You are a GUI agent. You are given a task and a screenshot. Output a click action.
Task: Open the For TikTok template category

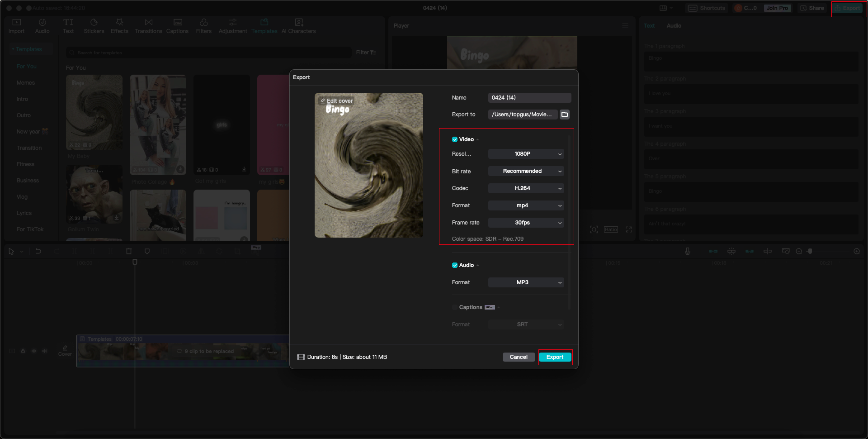[30, 229]
